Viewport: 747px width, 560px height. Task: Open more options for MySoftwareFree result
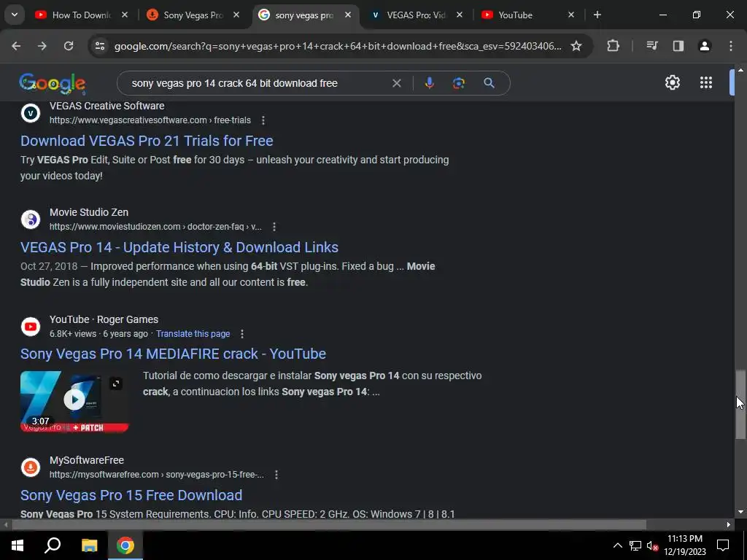click(x=276, y=475)
